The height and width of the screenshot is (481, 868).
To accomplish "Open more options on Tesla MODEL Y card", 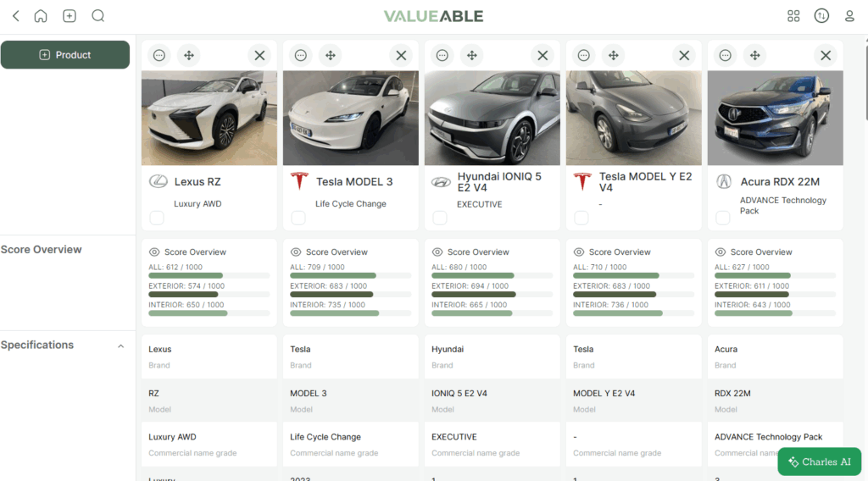I will [x=583, y=55].
